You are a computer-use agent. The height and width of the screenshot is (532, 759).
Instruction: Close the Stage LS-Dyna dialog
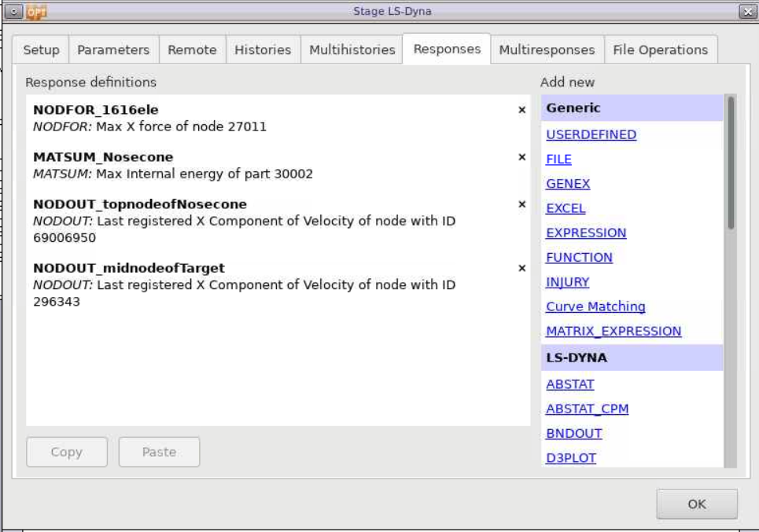pos(747,12)
